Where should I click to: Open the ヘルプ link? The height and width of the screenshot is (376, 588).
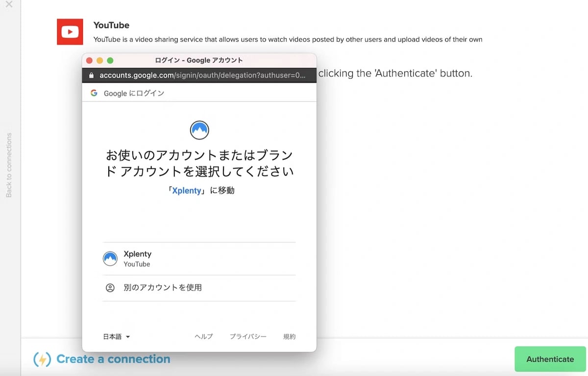pos(204,336)
